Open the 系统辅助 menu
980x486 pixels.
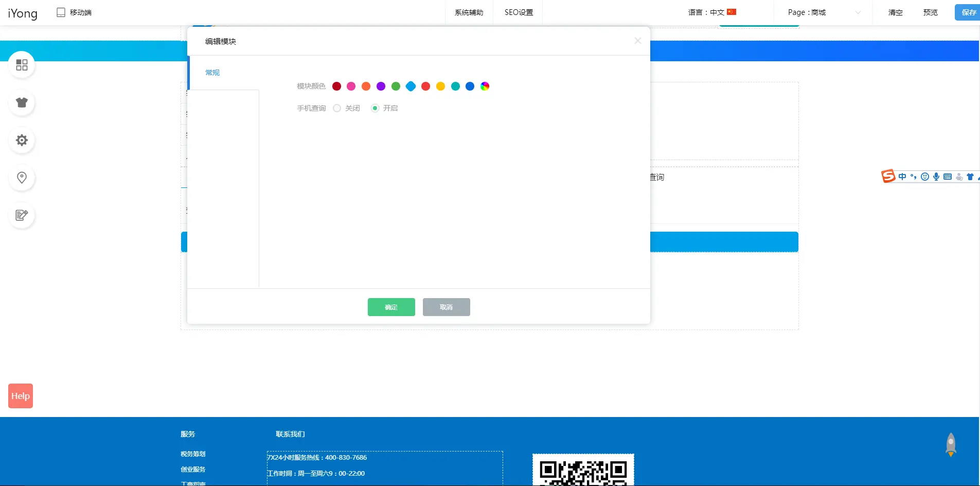469,12
